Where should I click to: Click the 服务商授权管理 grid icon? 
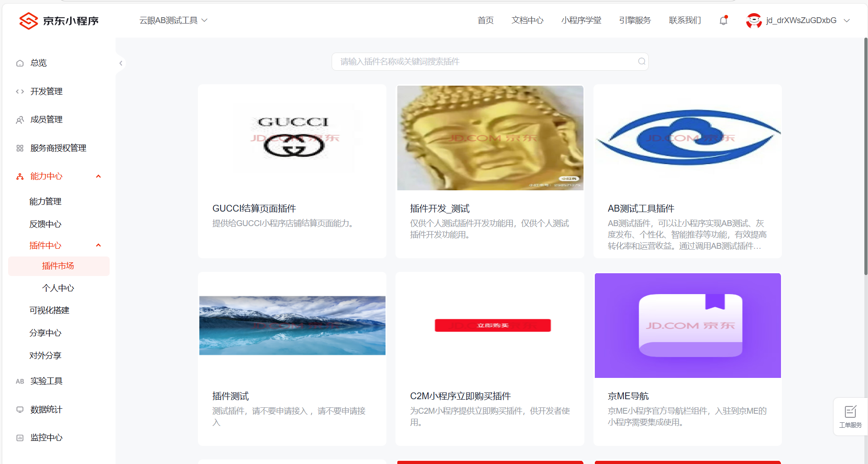(x=20, y=148)
